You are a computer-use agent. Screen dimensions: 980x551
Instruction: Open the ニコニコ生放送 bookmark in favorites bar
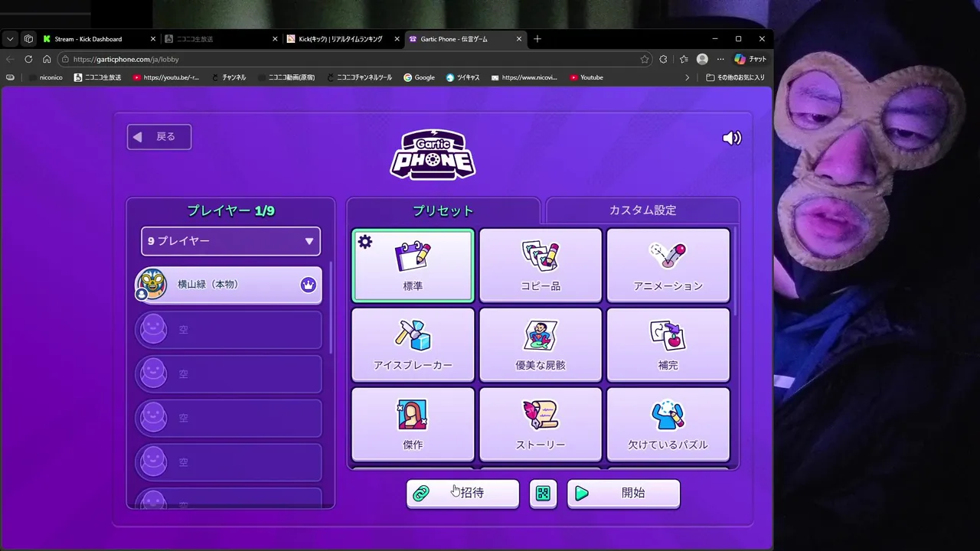97,77
